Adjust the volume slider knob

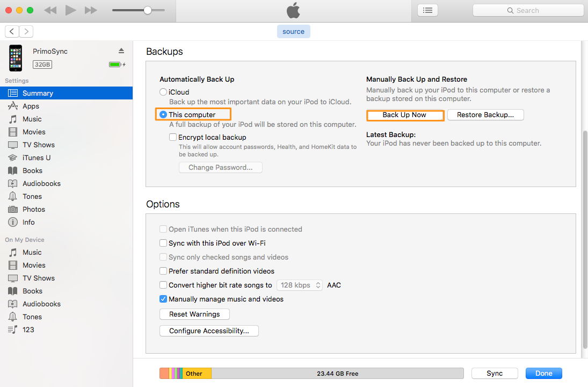[x=148, y=10]
